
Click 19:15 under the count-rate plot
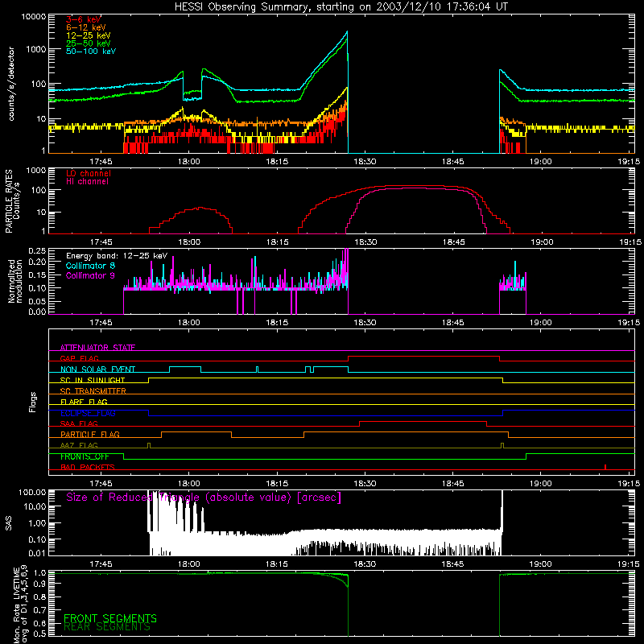(x=629, y=162)
